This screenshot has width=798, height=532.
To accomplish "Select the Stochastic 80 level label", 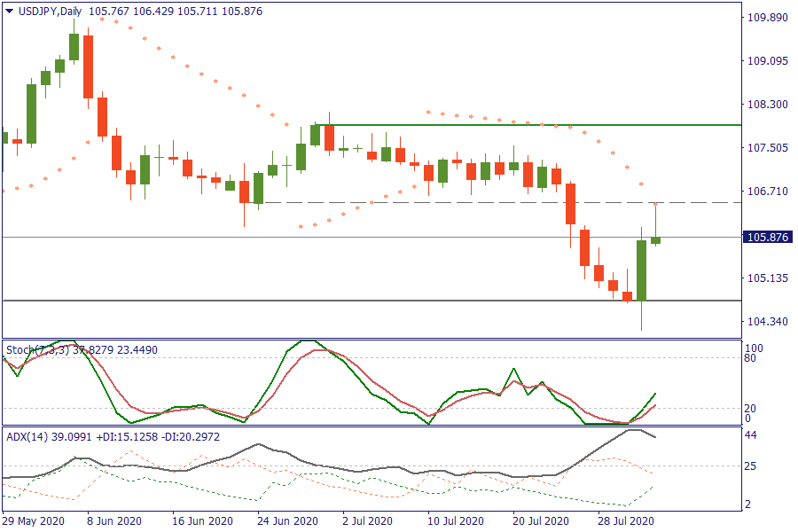I will click(x=750, y=358).
